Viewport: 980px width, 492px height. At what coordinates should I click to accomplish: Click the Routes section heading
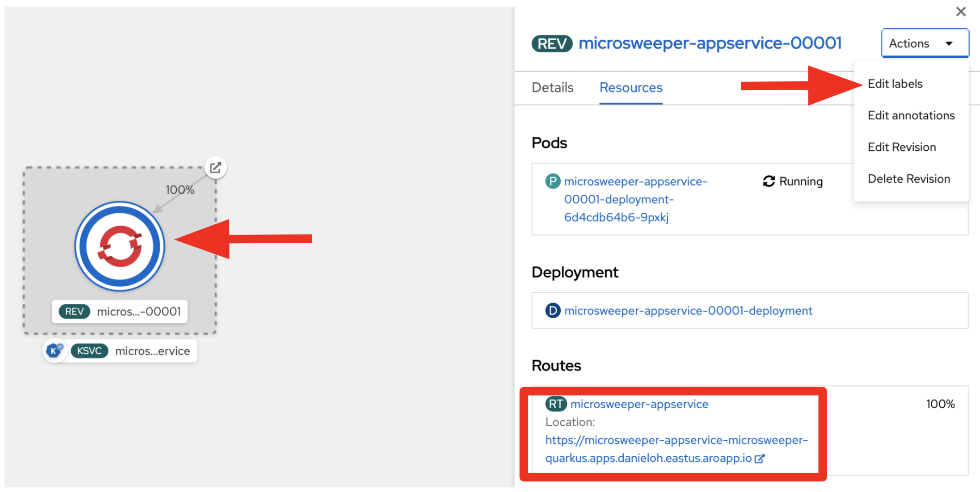coord(556,366)
